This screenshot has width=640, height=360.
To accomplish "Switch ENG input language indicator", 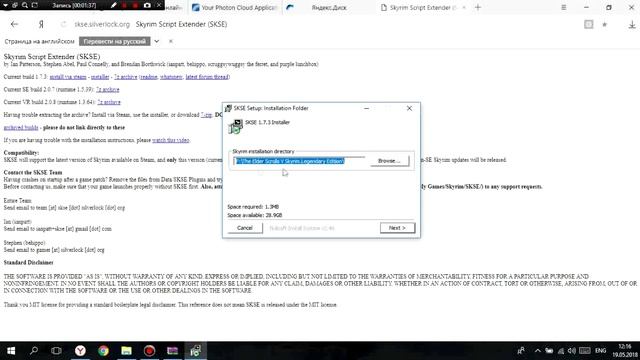I will coord(600,351).
